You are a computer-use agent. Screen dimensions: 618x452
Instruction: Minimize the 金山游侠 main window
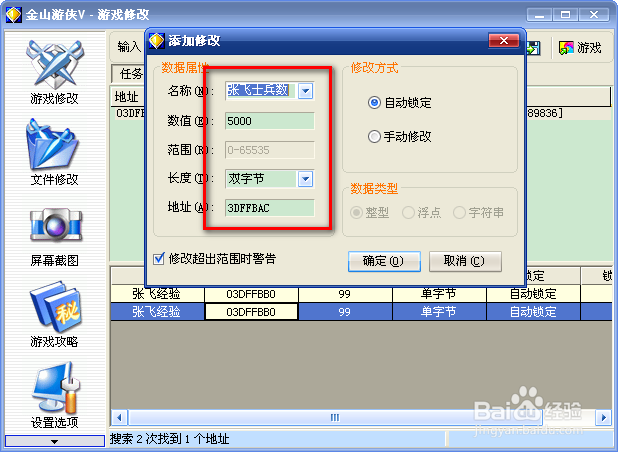tap(539, 15)
